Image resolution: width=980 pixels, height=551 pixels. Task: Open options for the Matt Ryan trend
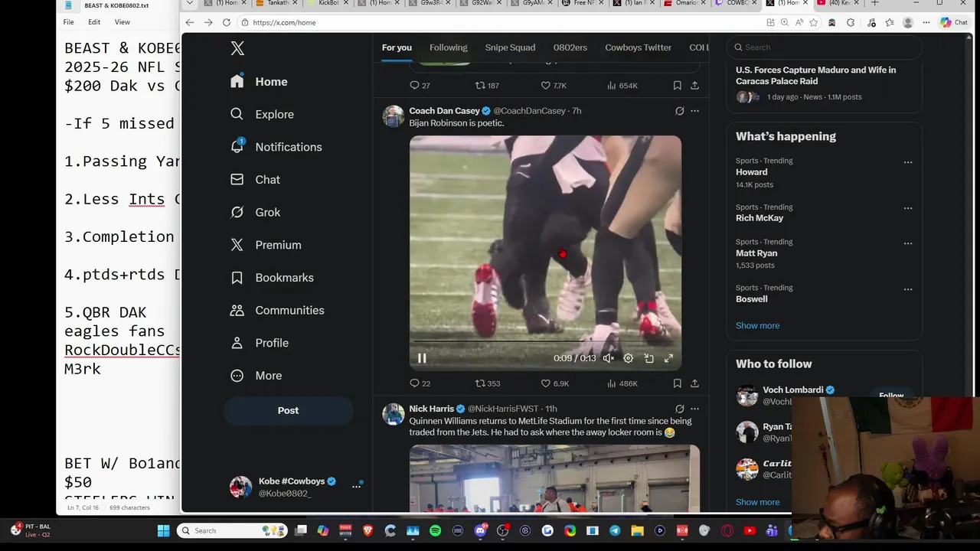tap(908, 243)
